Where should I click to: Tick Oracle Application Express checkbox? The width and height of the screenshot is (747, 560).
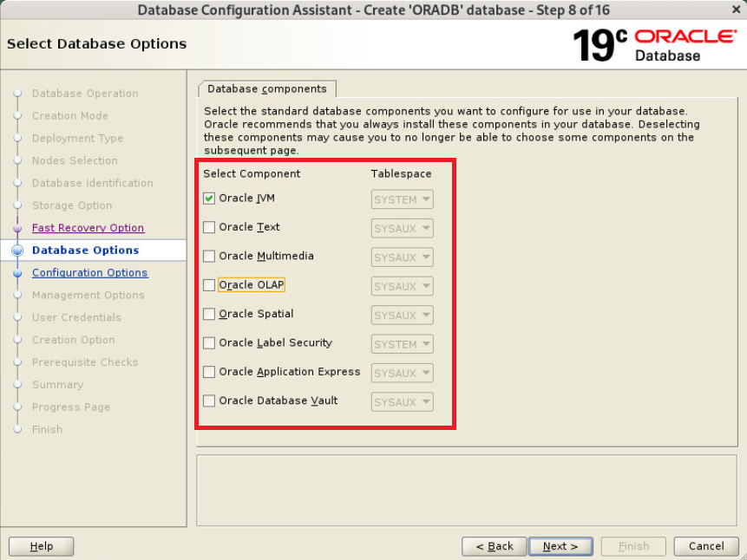[209, 372]
